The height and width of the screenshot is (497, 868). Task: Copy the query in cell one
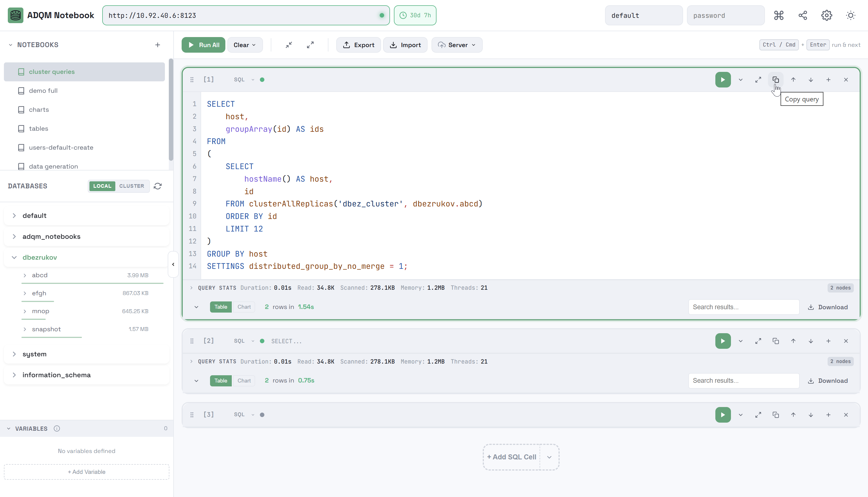(x=776, y=79)
